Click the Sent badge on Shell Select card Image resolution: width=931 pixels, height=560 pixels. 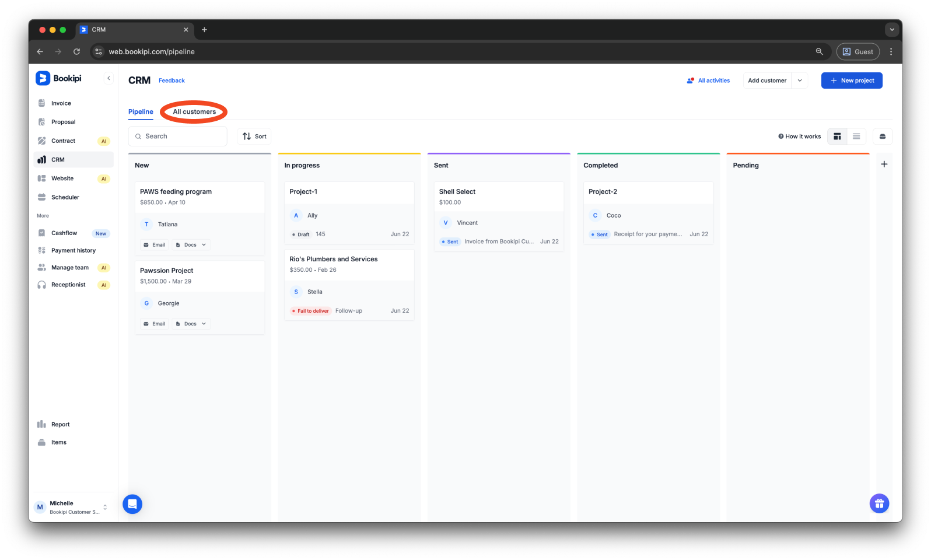pos(450,242)
